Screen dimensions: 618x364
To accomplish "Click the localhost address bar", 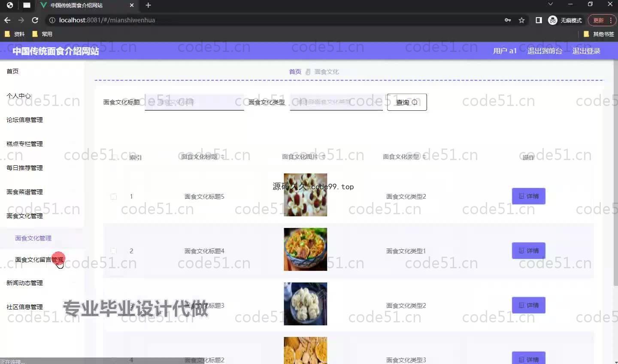I will (275, 20).
